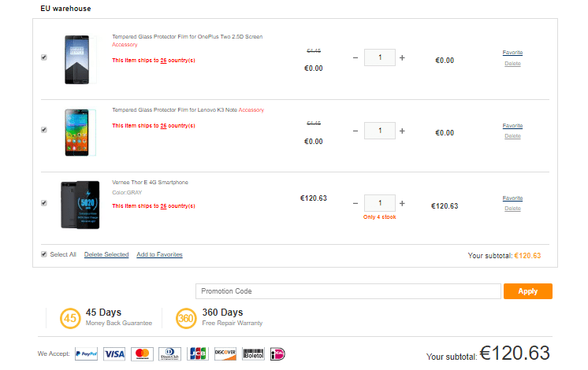This screenshot has height=370, width=588.
Task: Increase quantity of Vernee Thor E smartphone
Action: click(x=402, y=202)
